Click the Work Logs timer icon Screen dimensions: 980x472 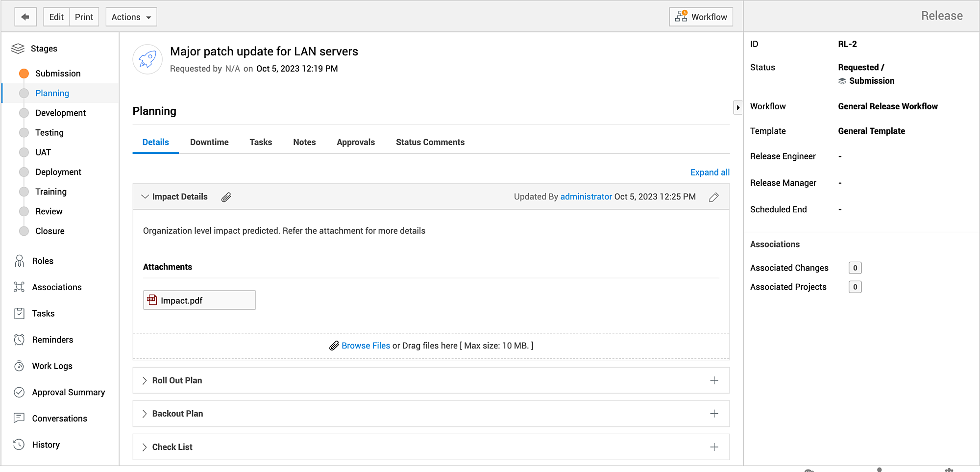click(x=19, y=366)
